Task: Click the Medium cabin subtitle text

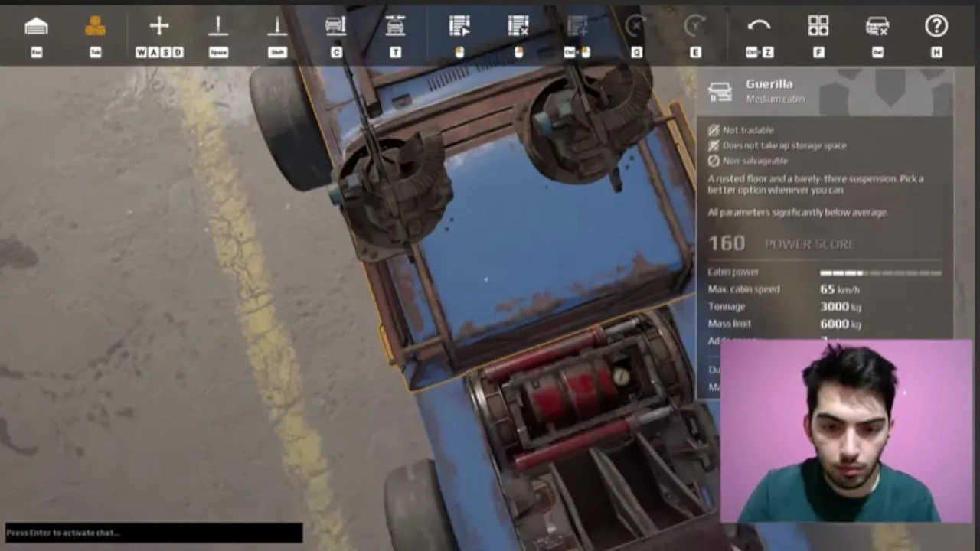Action: (776, 99)
